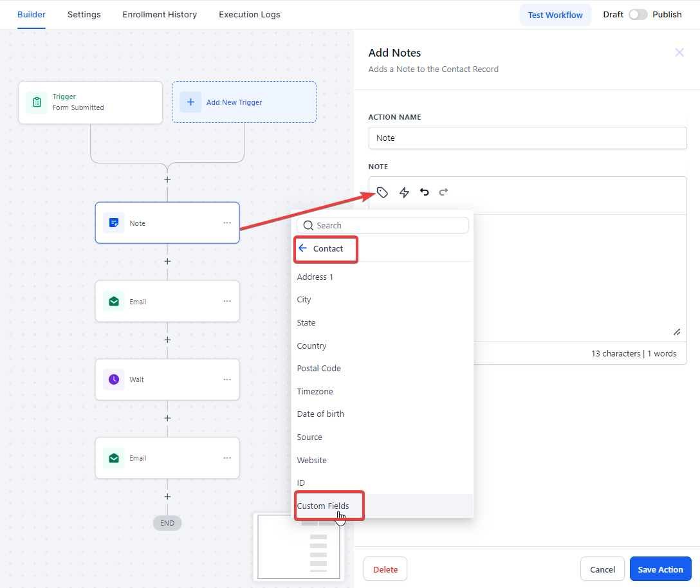The image size is (700, 588).
Task: Expand Custom Fields in the Contact list
Action: tap(382, 506)
